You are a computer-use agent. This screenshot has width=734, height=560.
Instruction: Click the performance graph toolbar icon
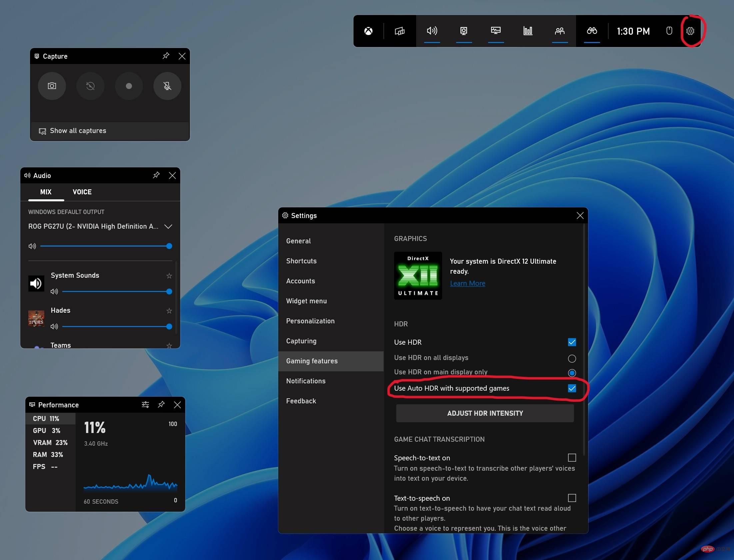click(x=528, y=31)
